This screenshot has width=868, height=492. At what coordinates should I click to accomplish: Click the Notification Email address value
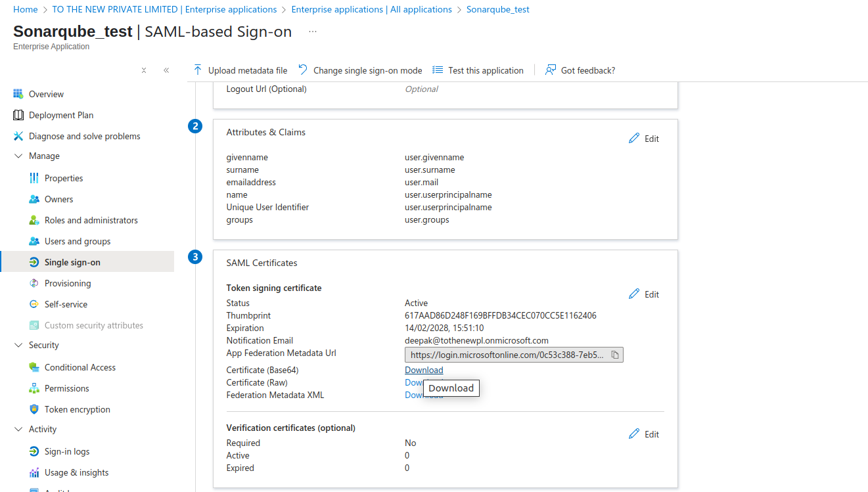476,340
